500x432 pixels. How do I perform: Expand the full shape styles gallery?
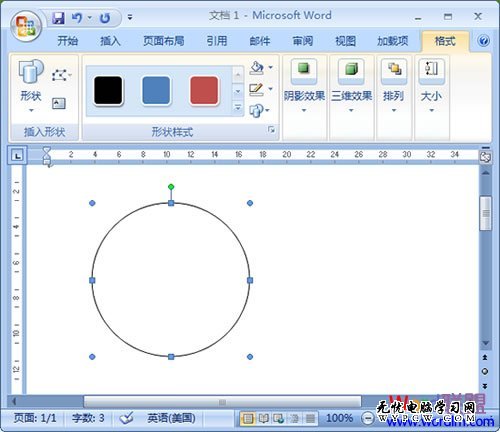(238, 107)
